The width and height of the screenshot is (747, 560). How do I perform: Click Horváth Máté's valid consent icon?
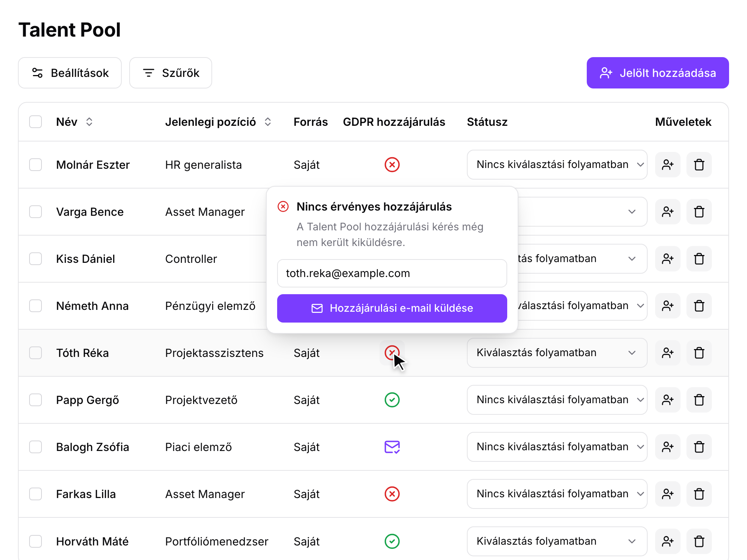[x=392, y=541]
